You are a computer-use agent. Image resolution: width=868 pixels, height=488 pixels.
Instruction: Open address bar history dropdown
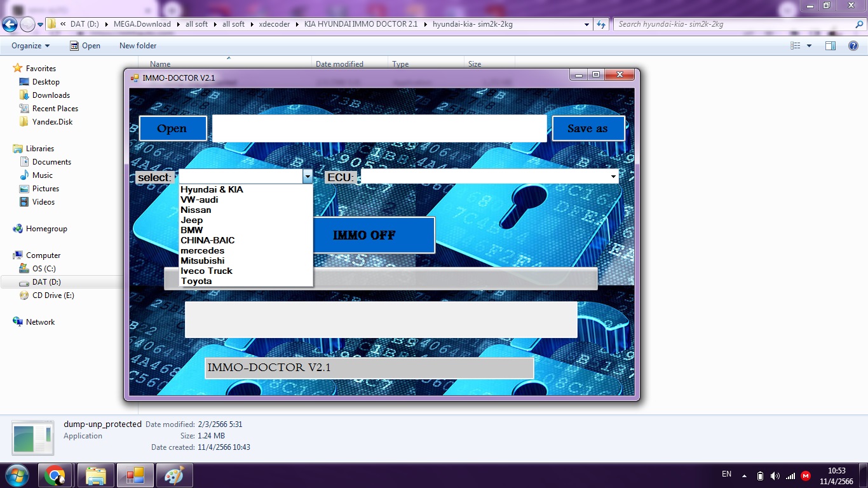tap(587, 24)
